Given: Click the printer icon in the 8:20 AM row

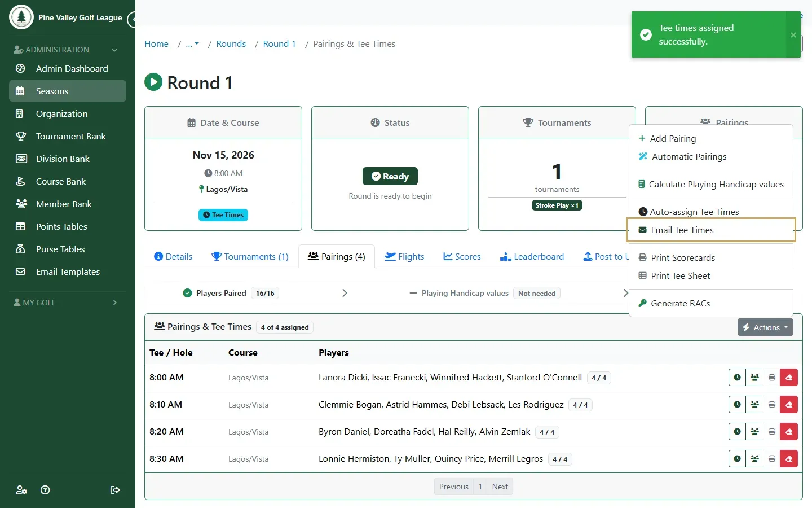Looking at the screenshot, I should pyautogui.click(x=772, y=432).
